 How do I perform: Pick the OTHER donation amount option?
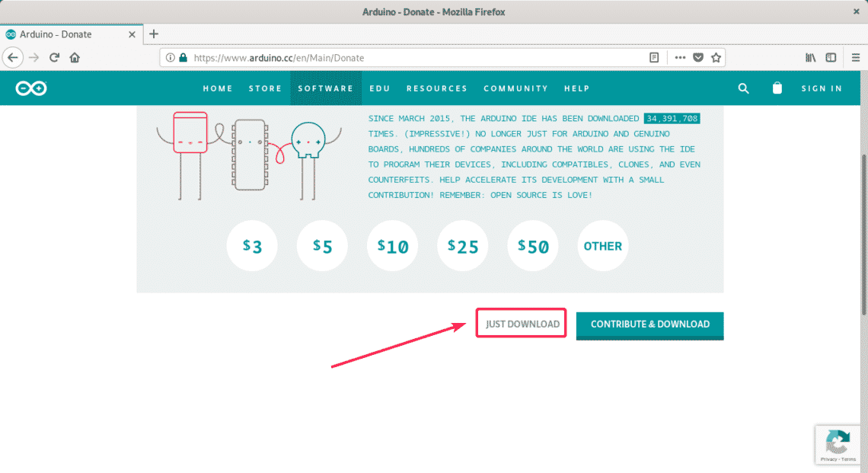click(602, 246)
